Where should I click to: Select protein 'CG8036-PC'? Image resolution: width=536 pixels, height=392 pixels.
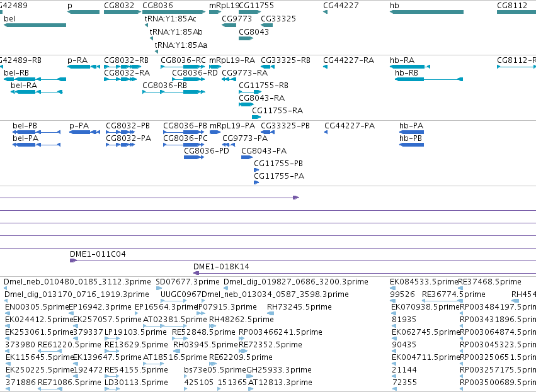[185, 138]
